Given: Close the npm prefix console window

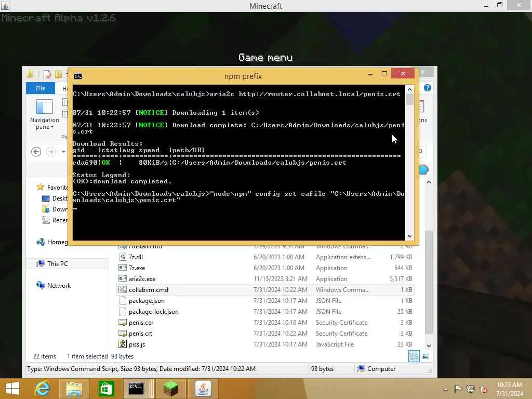Looking at the screenshot, I should pos(403,73).
